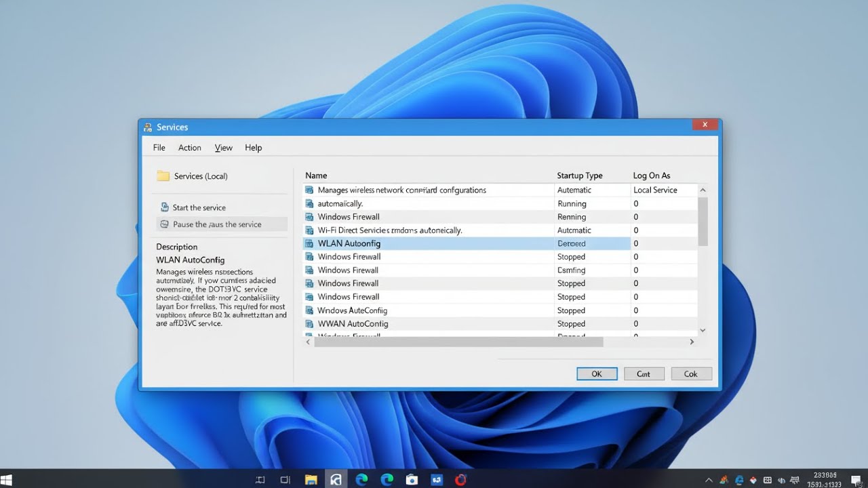This screenshot has width=868, height=488.
Task: Open the Microsoft Store taskbar icon
Action: point(412,480)
